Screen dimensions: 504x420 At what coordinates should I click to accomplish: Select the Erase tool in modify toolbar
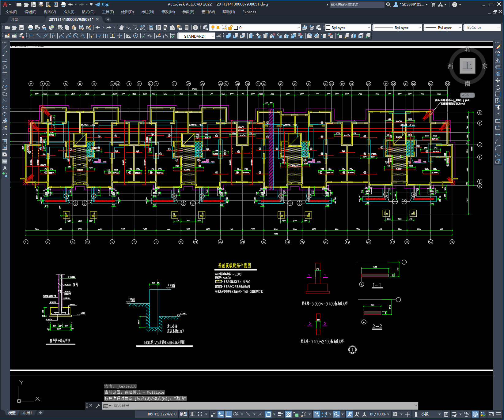pyautogui.click(x=498, y=47)
